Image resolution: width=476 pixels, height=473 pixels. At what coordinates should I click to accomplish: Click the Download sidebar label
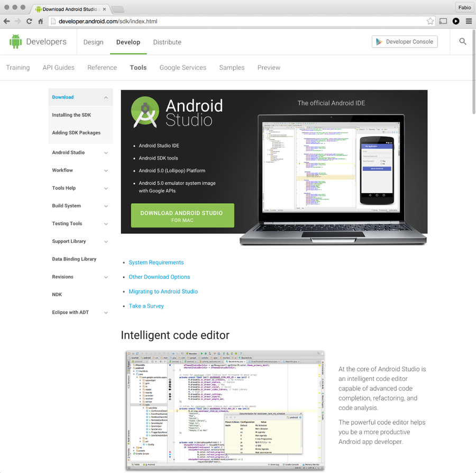tap(63, 97)
